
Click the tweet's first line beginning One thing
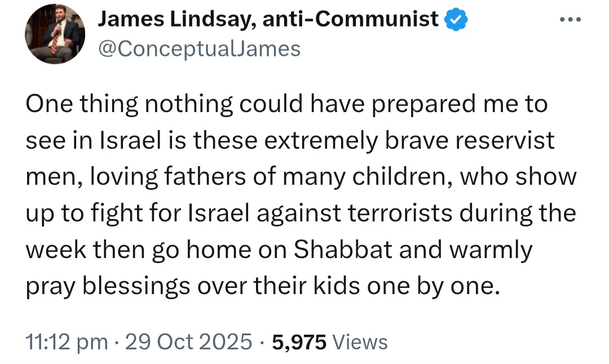(286, 104)
